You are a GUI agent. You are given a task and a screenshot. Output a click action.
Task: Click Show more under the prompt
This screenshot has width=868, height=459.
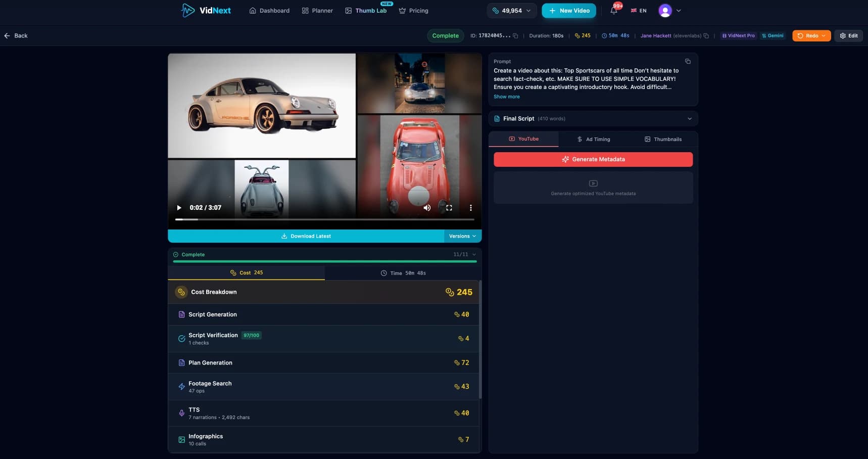pyautogui.click(x=506, y=97)
